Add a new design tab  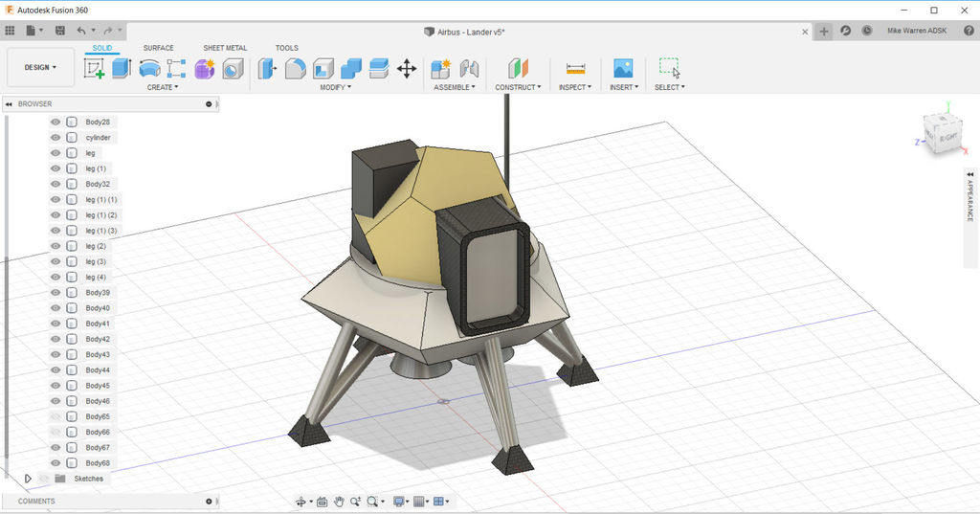tap(824, 32)
